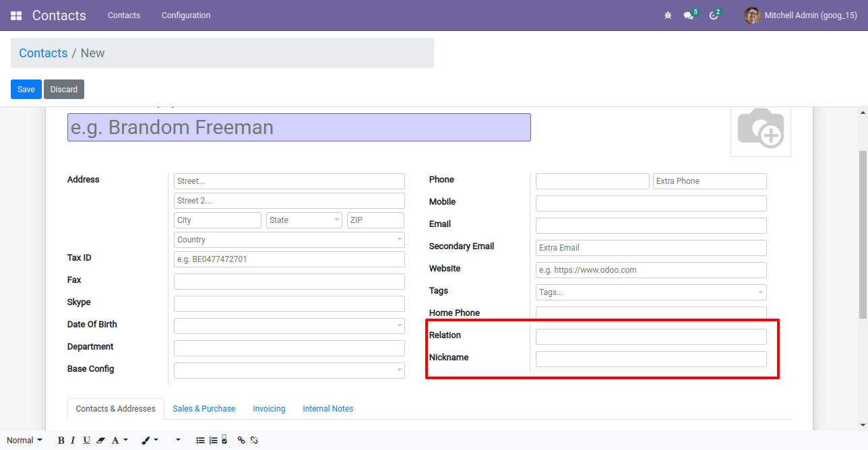Open the Configuration top menu
This screenshot has height=450, width=868.
tap(186, 15)
